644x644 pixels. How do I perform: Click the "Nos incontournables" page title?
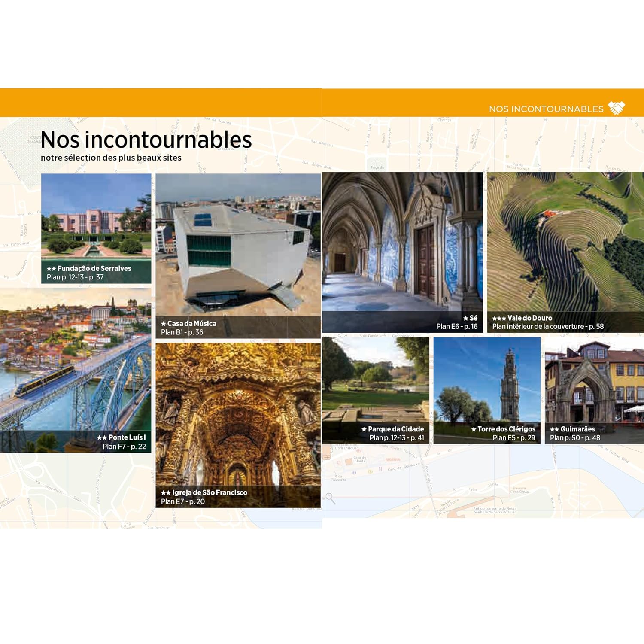(x=146, y=140)
